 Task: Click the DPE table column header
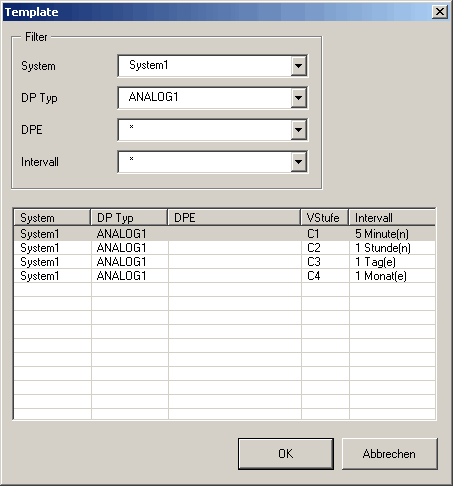[x=234, y=218]
